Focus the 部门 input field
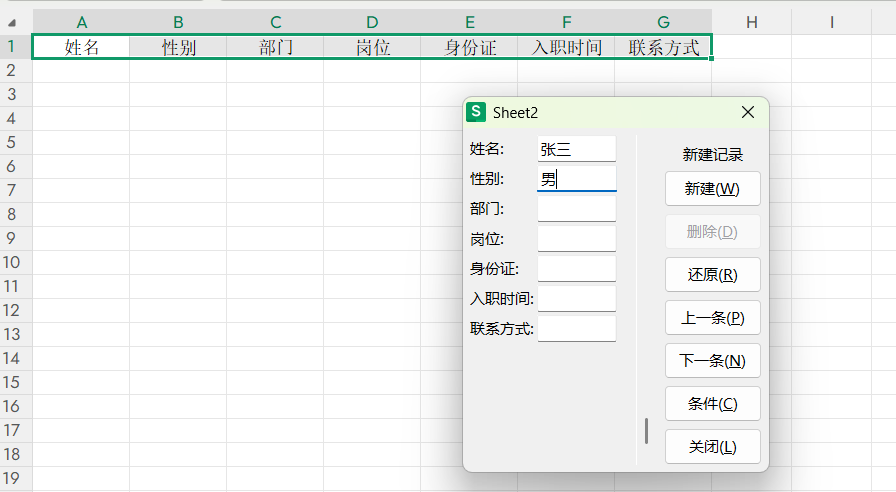 (577, 209)
